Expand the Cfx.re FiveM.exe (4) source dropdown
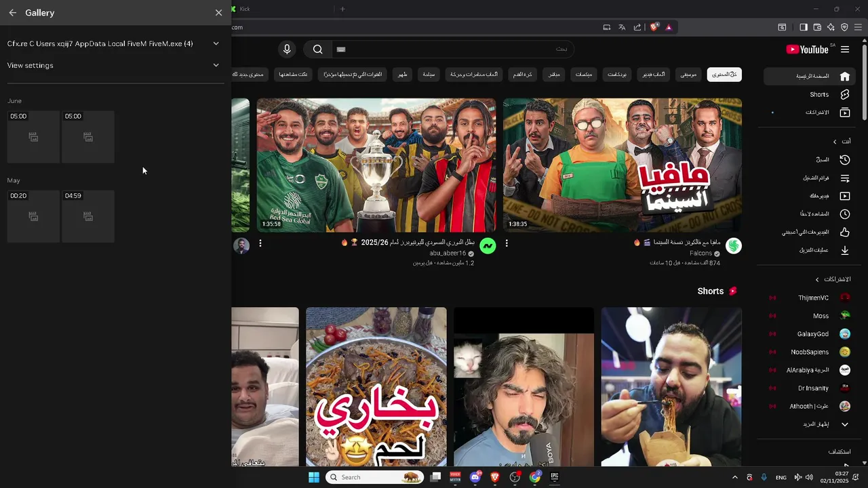Viewport: 868px width, 488px height. click(x=216, y=43)
